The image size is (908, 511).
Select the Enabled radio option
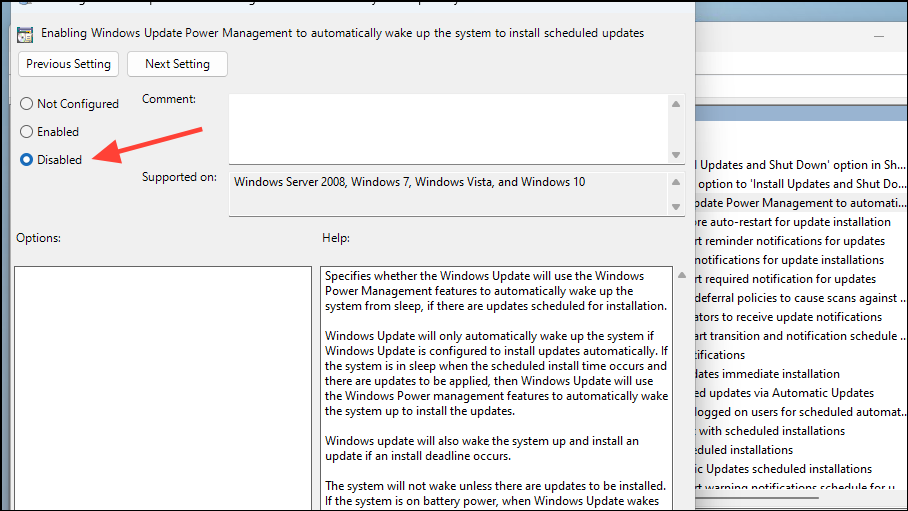pyautogui.click(x=49, y=132)
